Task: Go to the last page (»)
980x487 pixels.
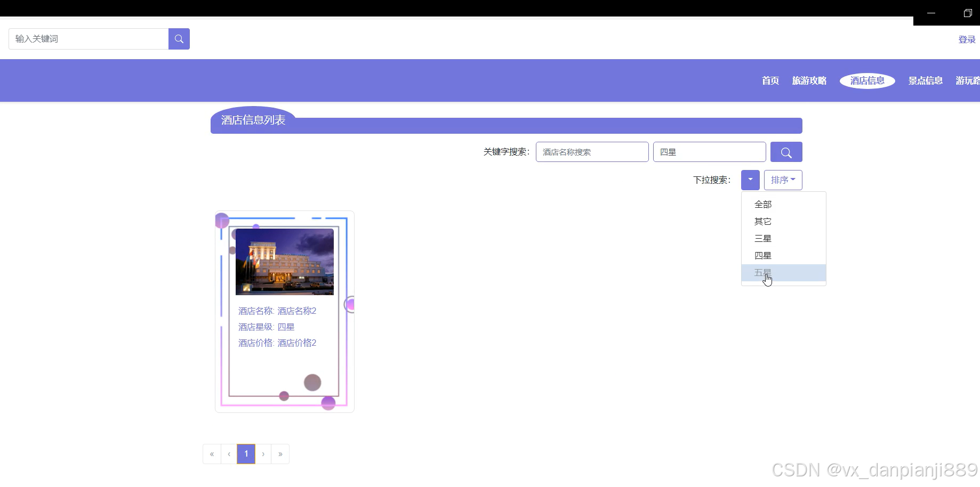Action: point(280,454)
